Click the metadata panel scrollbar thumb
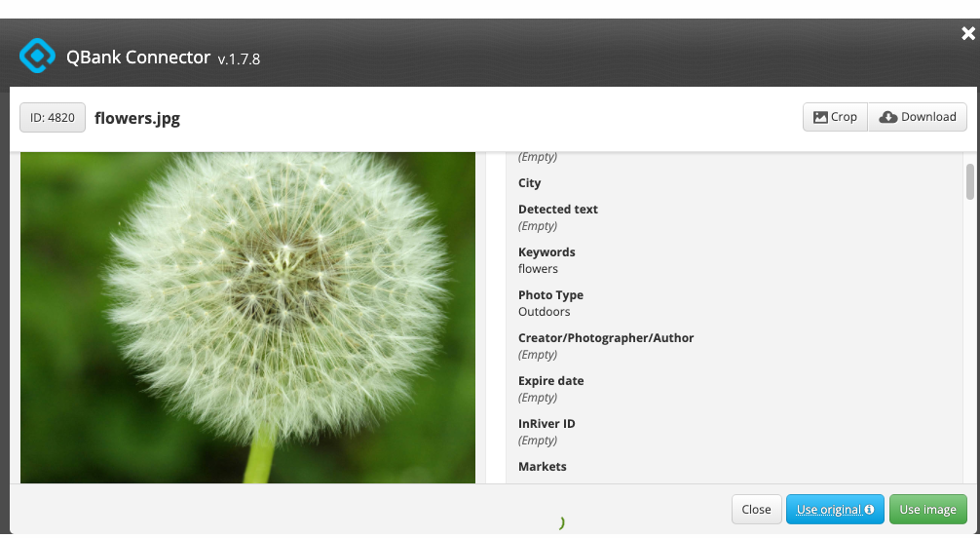Screen dimensions: 980x538 coord(970,181)
